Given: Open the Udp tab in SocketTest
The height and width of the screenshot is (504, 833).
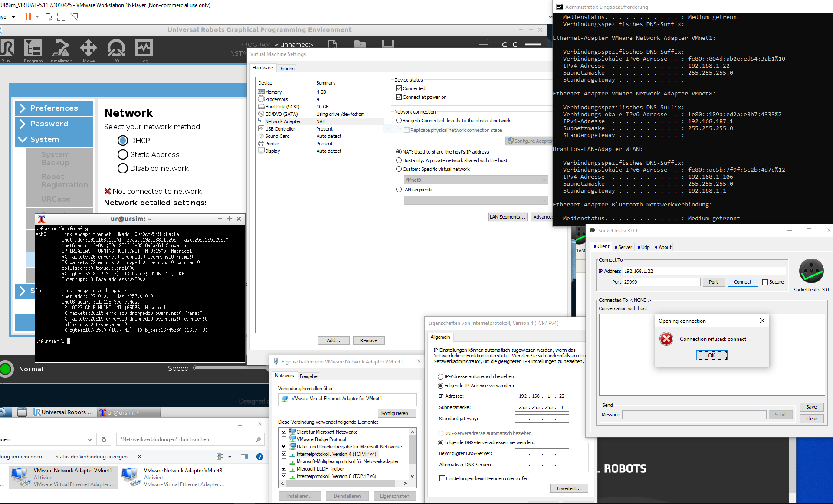Looking at the screenshot, I should 643,247.
